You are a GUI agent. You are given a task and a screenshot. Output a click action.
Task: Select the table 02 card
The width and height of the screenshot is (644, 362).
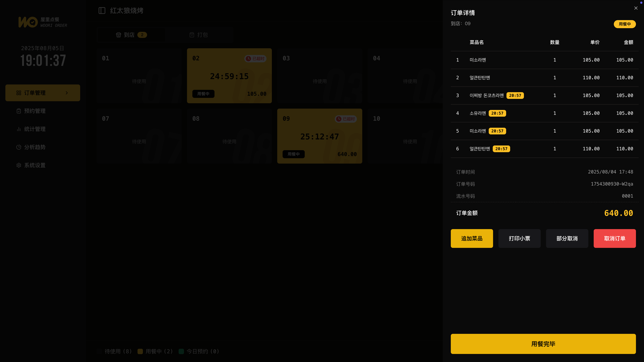pos(229,76)
